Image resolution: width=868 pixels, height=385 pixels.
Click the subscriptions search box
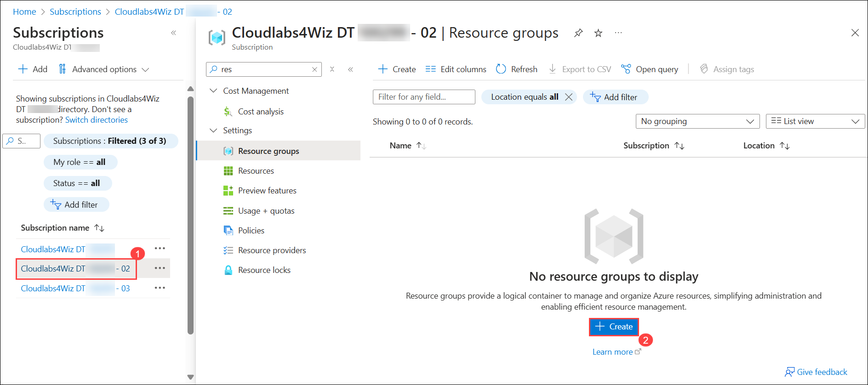(22, 141)
